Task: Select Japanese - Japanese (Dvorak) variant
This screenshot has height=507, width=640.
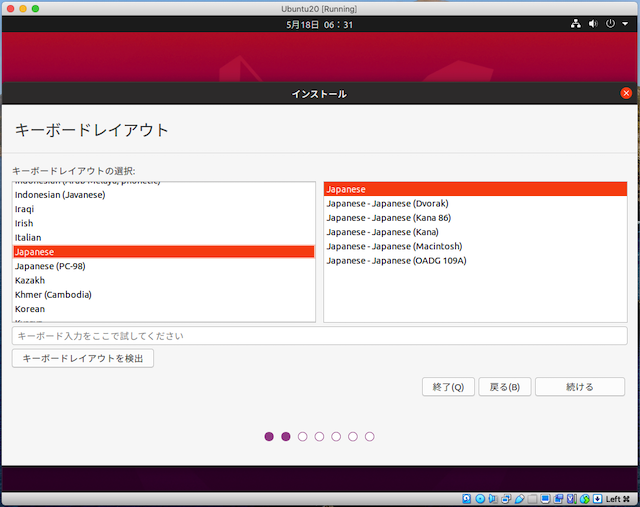Action: (x=476, y=203)
